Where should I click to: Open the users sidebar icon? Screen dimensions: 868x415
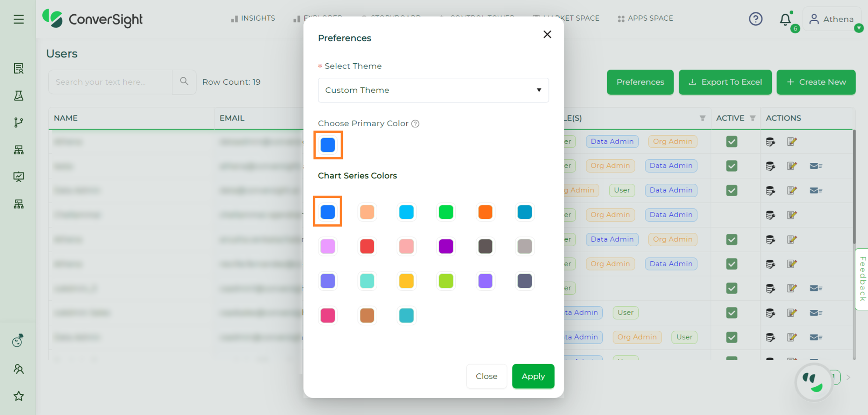tap(19, 369)
